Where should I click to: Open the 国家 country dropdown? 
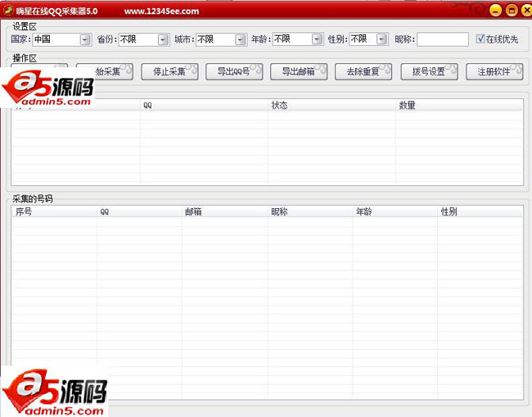85,39
